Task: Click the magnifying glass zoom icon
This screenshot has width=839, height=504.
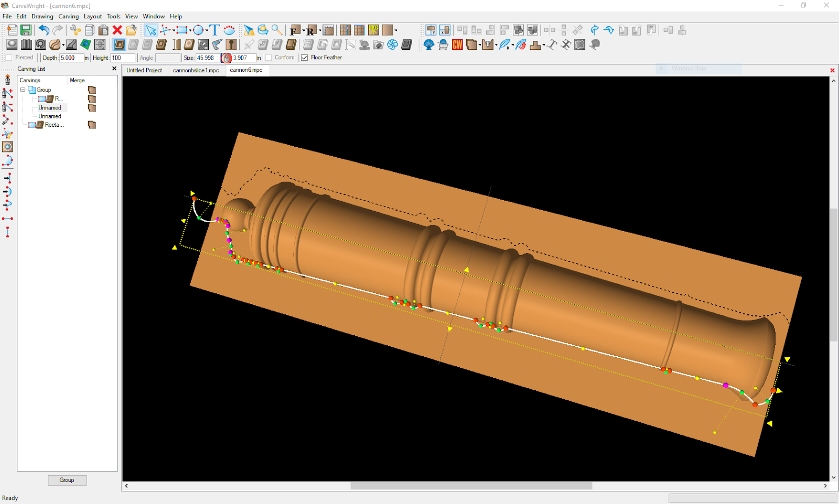Action: pyautogui.click(x=277, y=30)
